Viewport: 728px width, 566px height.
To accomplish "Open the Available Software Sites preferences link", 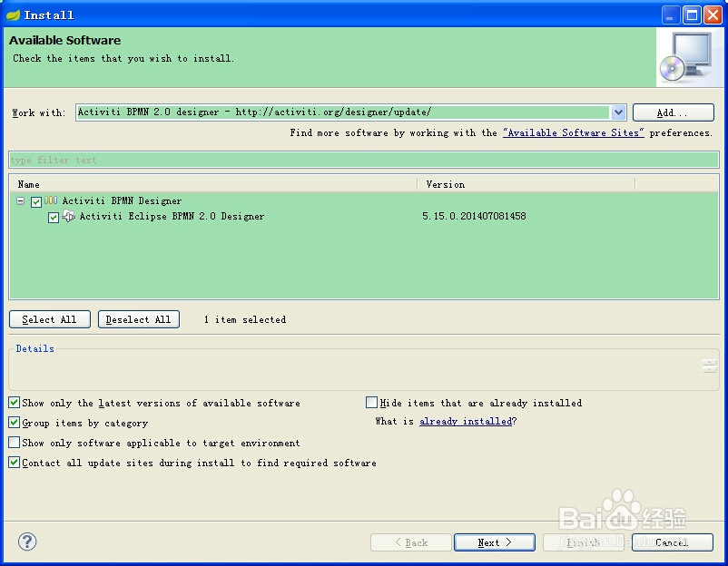I will click(x=573, y=132).
